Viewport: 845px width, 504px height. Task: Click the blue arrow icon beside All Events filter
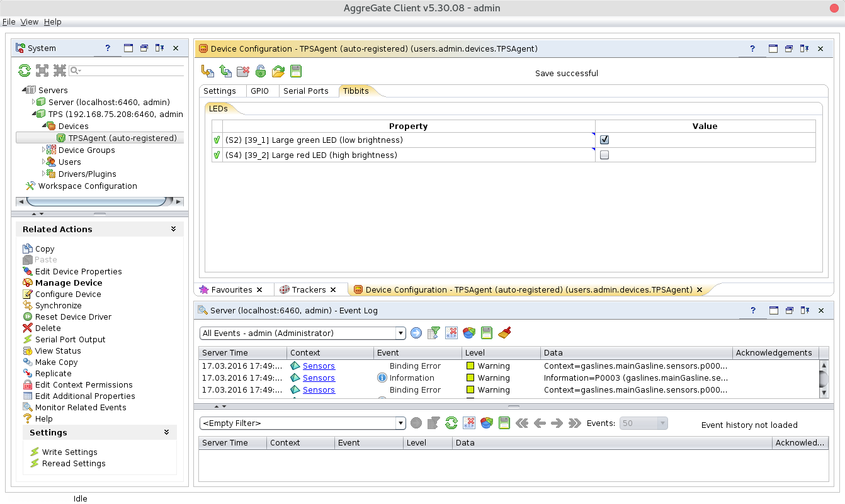point(416,333)
